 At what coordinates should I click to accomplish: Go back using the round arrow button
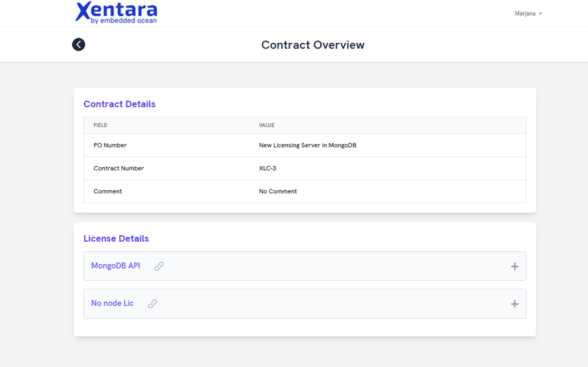[x=78, y=45]
